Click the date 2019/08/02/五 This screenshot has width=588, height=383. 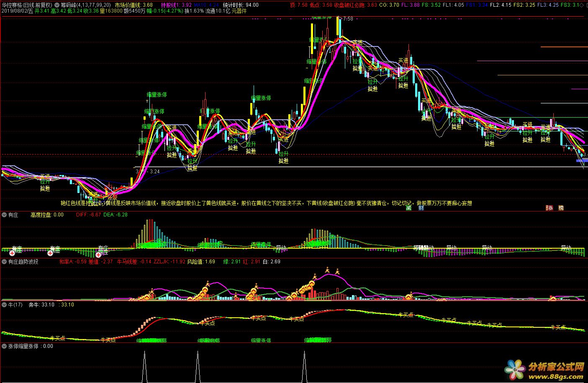point(17,11)
